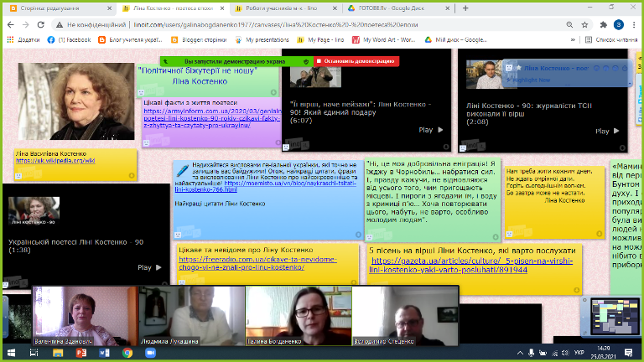Open the gazeta.ua 5 пісень link
This screenshot has height=362, width=644.
click(470, 265)
